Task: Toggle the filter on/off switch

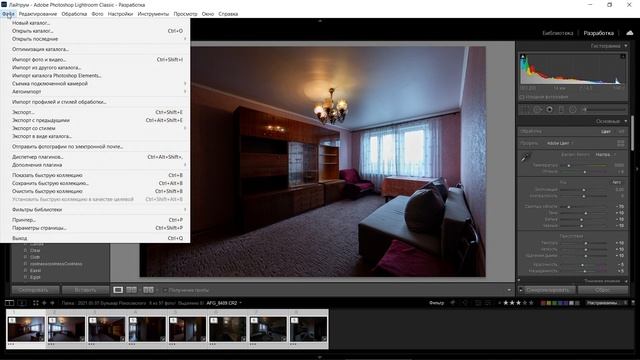Action: click(x=633, y=303)
